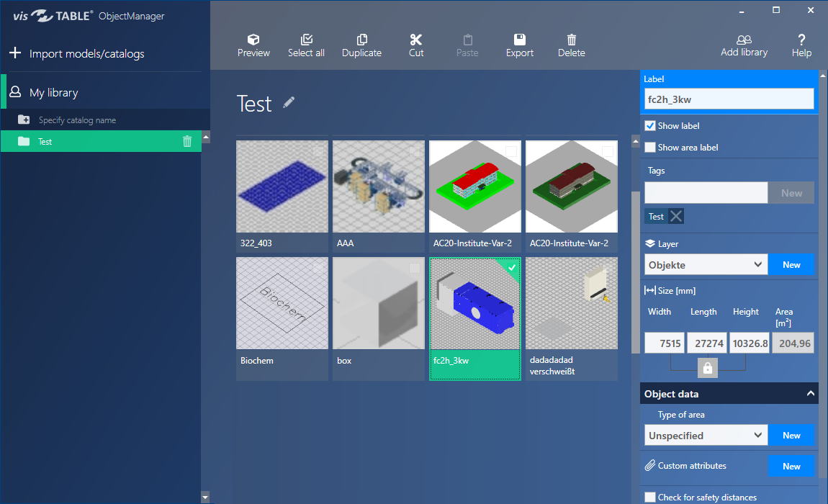This screenshot has height=504, width=828.
Task: Open the Test catalog folder
Action: [x=44, y=141]
